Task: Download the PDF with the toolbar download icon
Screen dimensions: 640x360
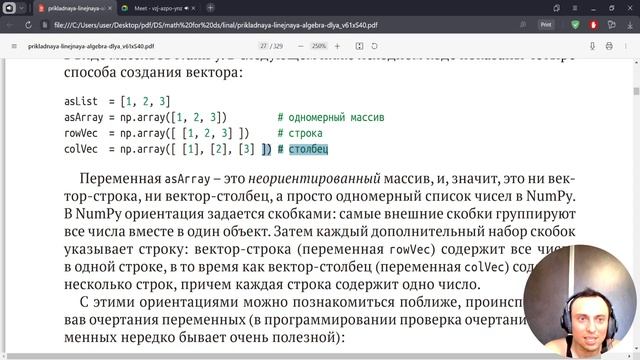Action: click(592, 46)
